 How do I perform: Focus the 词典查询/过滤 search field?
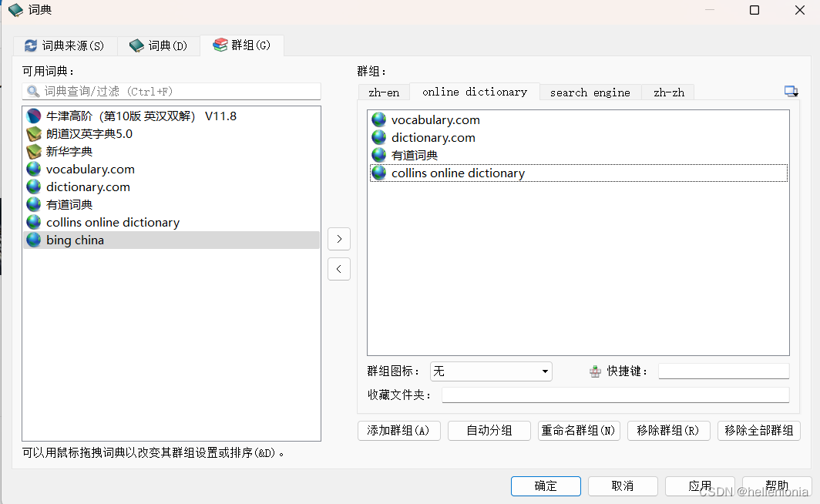172,92
